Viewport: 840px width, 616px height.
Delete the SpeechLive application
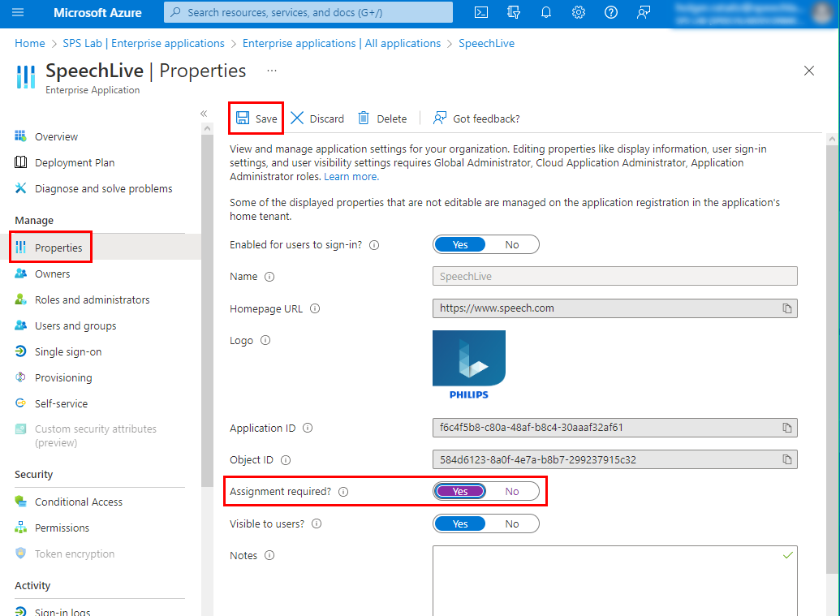[382, 118]
